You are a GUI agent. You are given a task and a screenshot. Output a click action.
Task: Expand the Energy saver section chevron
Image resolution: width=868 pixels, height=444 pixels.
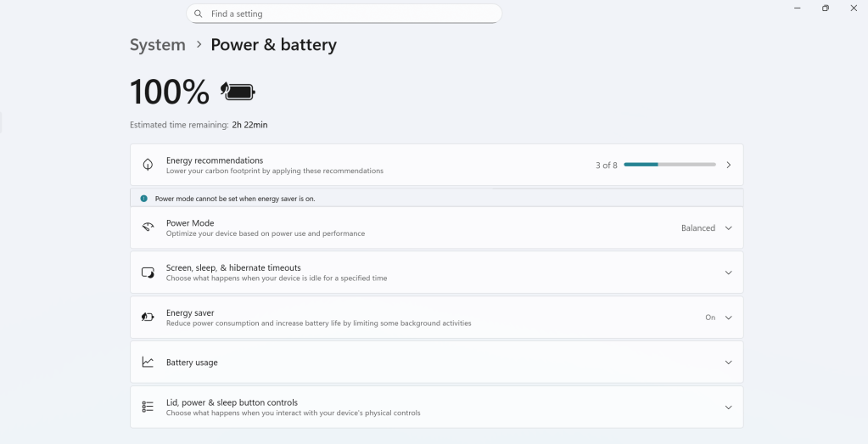[x=729, y=318]
